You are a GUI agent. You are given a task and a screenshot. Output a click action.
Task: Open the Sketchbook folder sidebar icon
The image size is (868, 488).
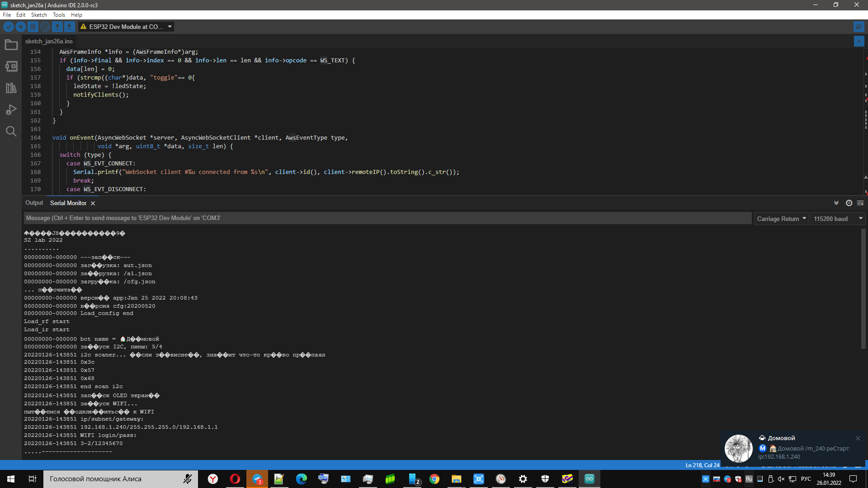pos(11,45)
